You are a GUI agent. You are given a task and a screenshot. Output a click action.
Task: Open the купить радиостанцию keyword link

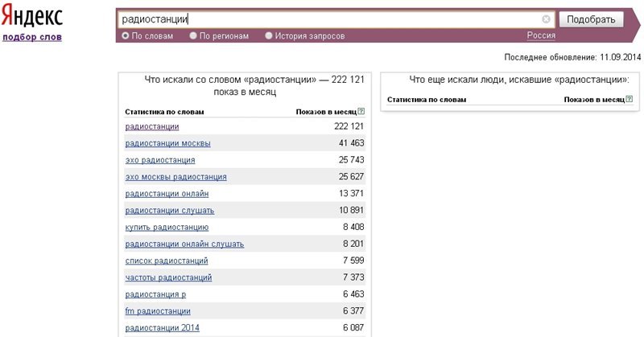pos(167,227)
